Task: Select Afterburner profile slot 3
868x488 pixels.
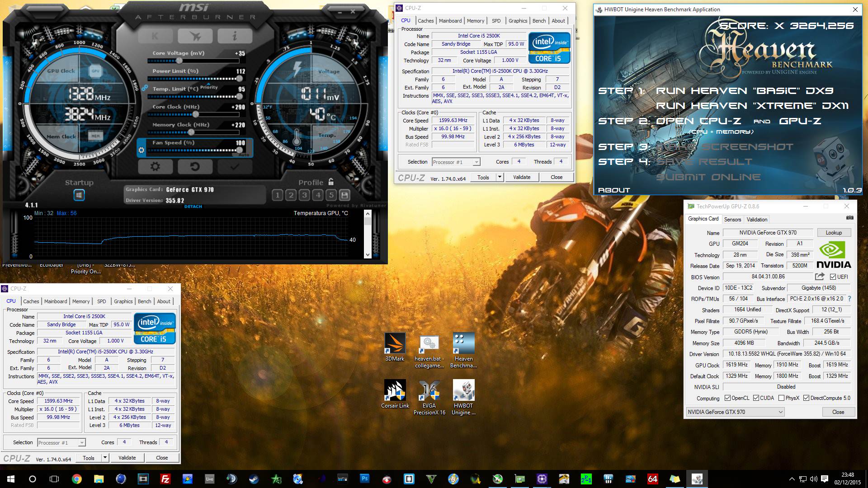Action: 305,195
